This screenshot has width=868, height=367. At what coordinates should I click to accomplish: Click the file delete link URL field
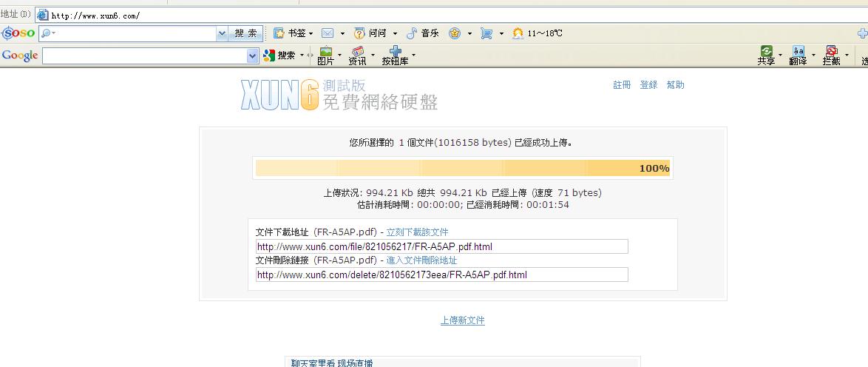point(441,275)
